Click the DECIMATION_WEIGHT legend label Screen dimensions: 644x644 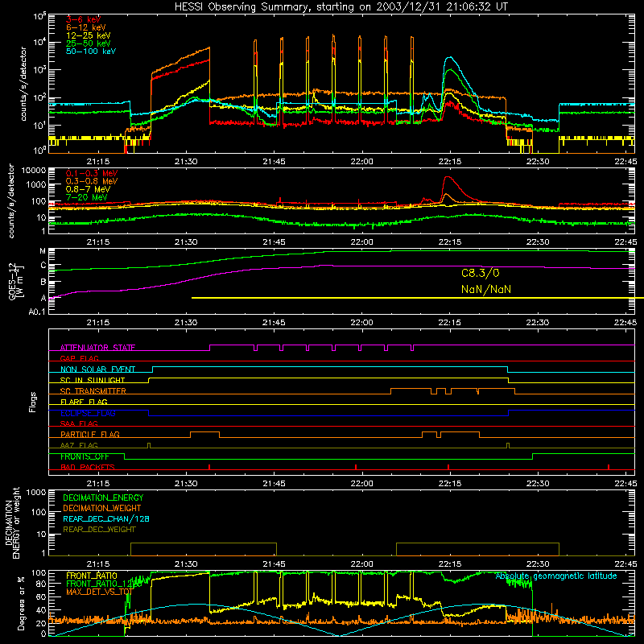[102, 508]
